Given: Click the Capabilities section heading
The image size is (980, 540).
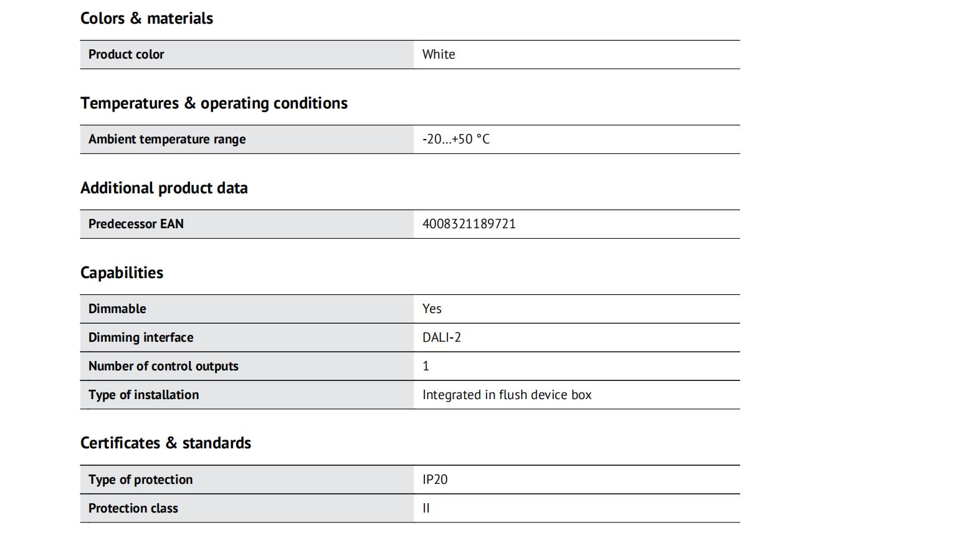Looking at the screenshot, I should tap(121, 273).
